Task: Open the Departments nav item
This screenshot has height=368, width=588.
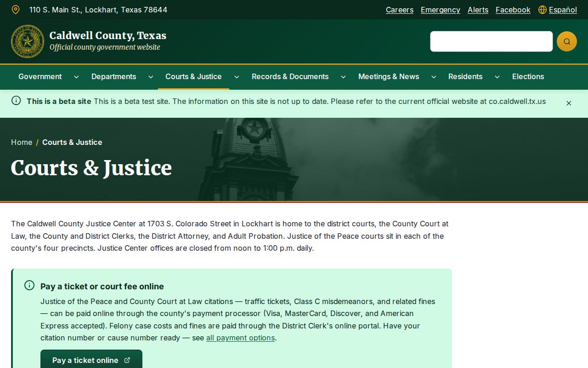Action: click(x=114, y=77)
